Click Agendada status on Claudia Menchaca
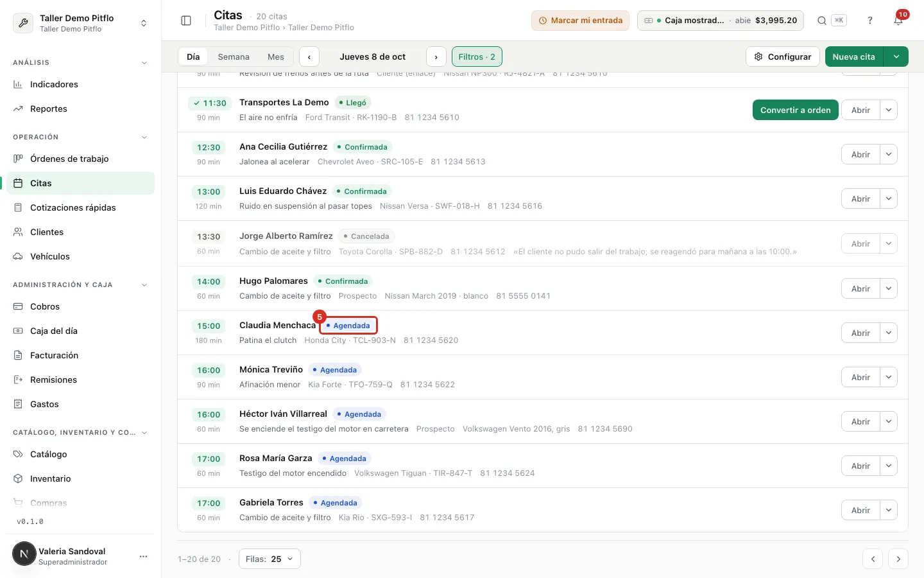924x578 pixels. pyautogui.click(x=348, y=326)
